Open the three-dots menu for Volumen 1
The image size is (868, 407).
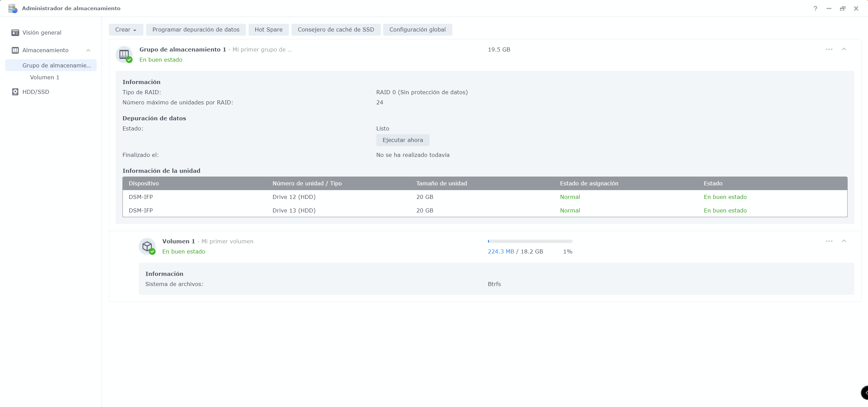pos(829,241)
